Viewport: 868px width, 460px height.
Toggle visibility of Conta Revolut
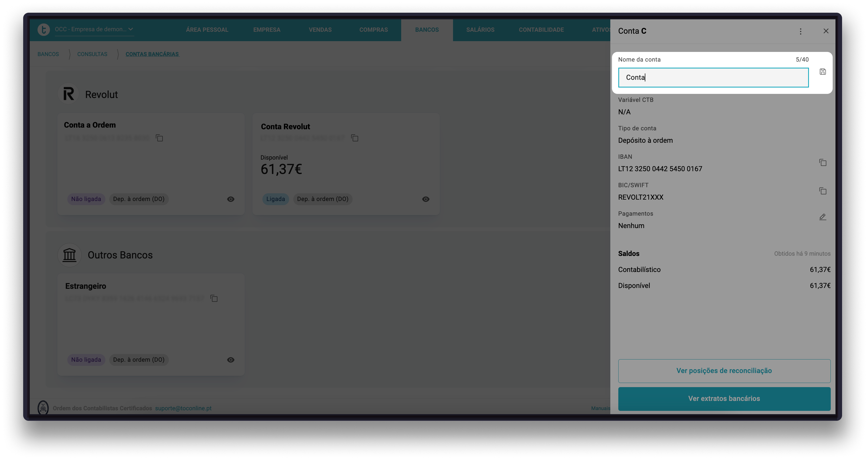tap(425, 199)
